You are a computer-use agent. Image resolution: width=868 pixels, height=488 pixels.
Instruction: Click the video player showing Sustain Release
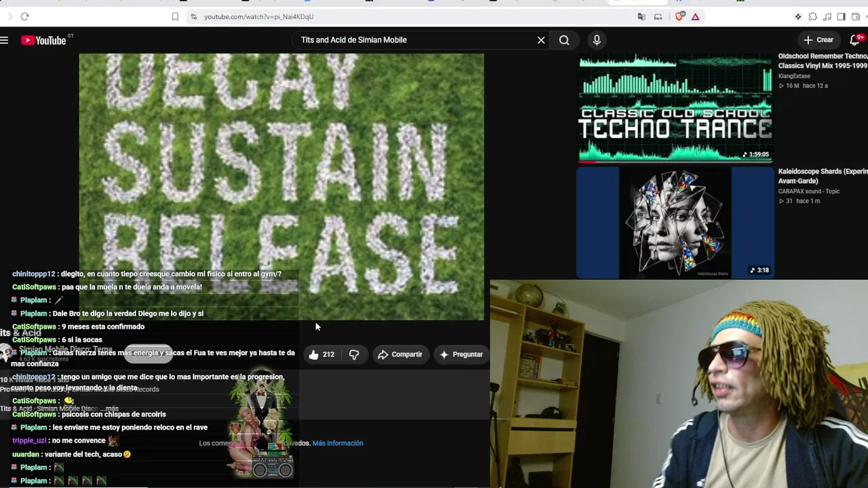pyautogui.click(x=281, y=186)
